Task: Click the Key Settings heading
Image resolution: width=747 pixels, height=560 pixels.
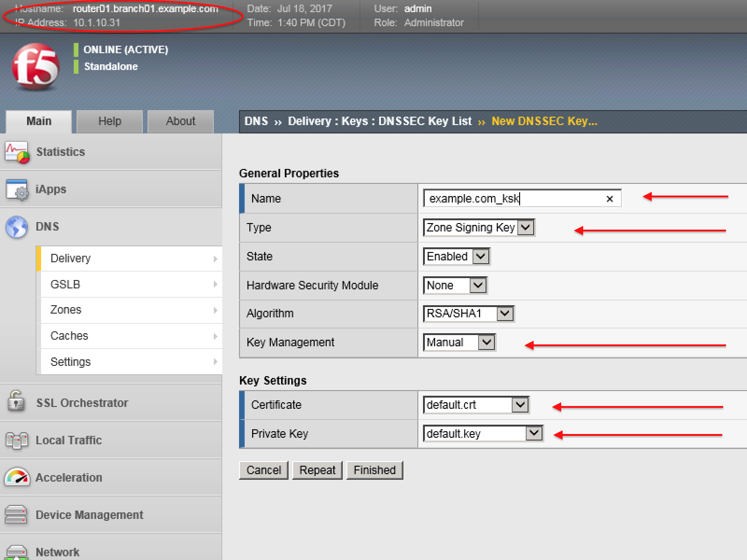Action: coord(273,381)
